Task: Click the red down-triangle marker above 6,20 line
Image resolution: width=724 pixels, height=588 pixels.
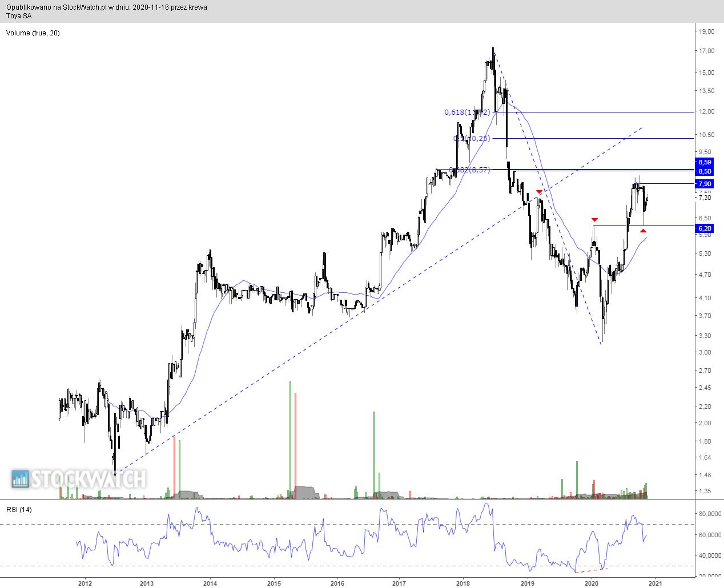Action: click(x=594, y=220)
